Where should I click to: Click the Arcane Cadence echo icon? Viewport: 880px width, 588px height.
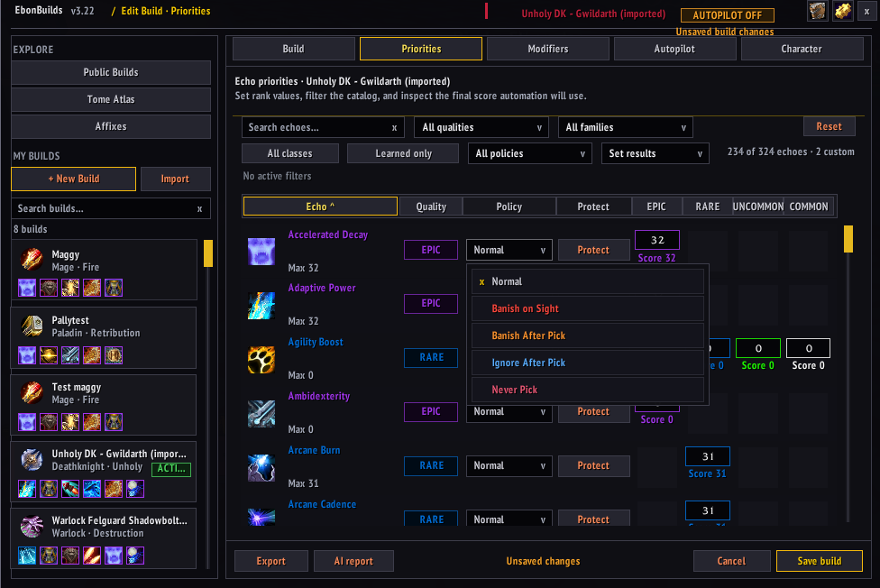[261, 517]
